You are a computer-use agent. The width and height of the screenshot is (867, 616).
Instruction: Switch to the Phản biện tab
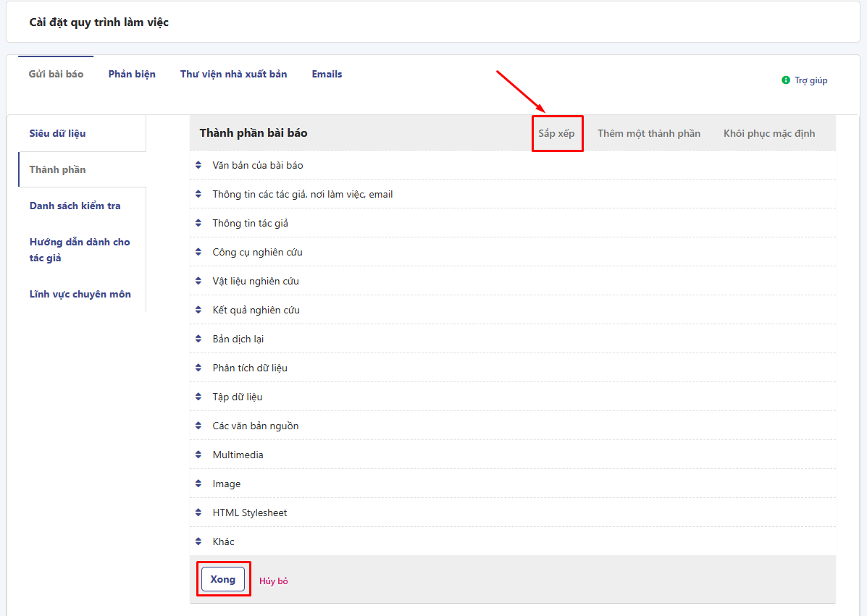coord(132,74)
